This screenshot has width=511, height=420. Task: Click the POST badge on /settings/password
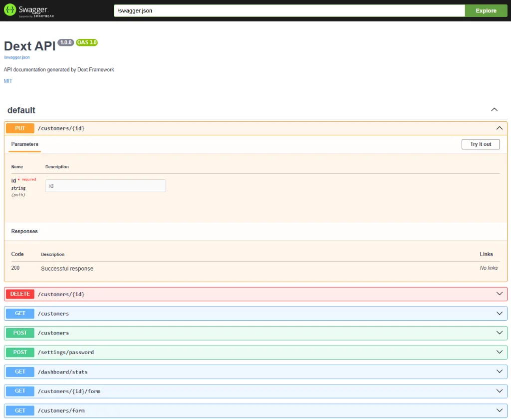(x=19, y=352)
